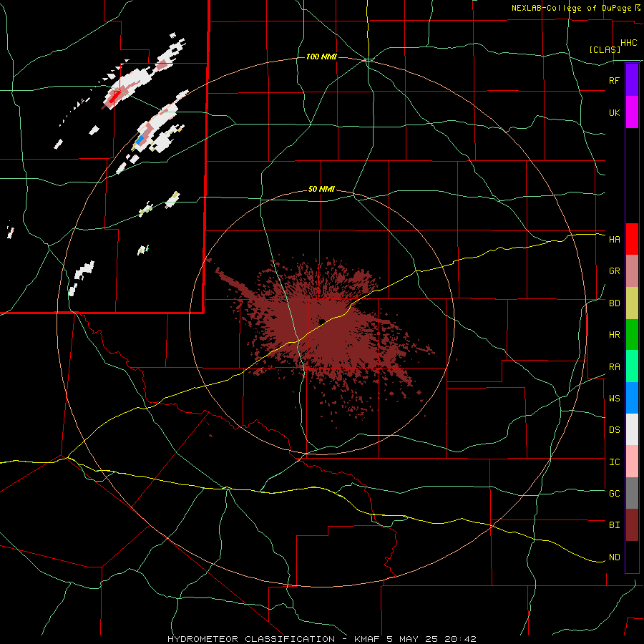Click the 100 NMI range ring label

click(x=321, y=57)
